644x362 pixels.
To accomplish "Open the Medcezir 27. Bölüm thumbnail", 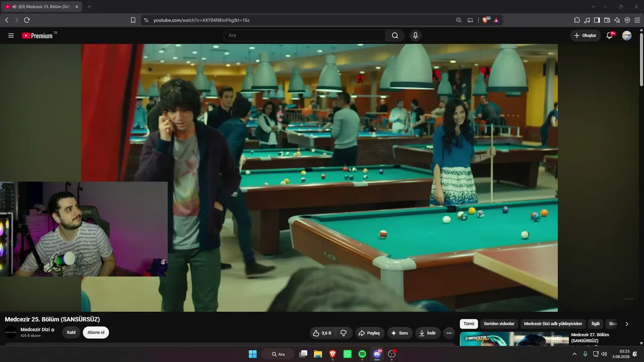I will coord(514,339).
